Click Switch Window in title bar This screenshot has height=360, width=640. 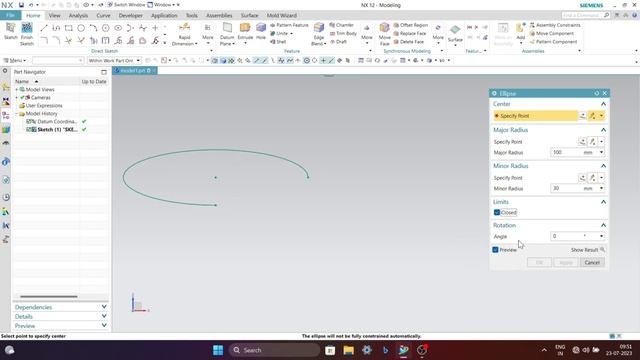(x=126, y=5)
